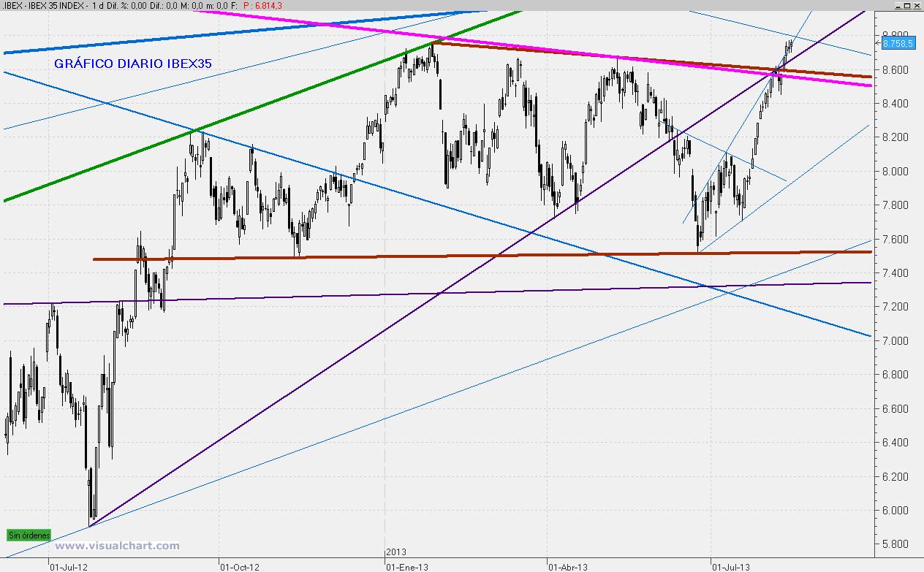Maximize the IBEX 35 chart window
Viewport: 924px width, 572px height.
point(907,5)
